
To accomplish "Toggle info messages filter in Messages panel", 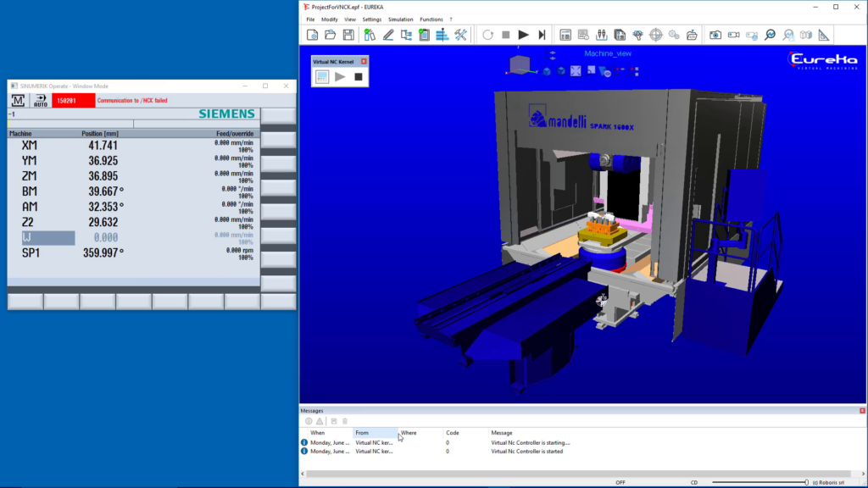I will click(309, 421).
